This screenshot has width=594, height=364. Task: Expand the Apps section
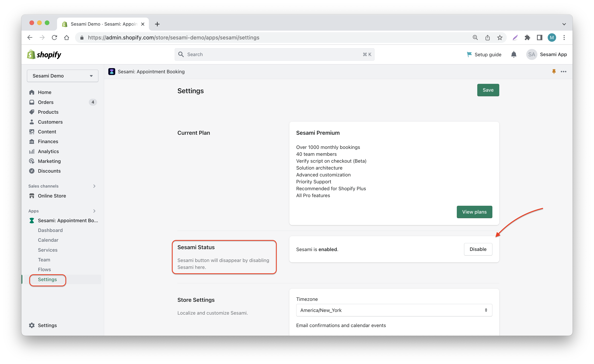coord(94,211)
